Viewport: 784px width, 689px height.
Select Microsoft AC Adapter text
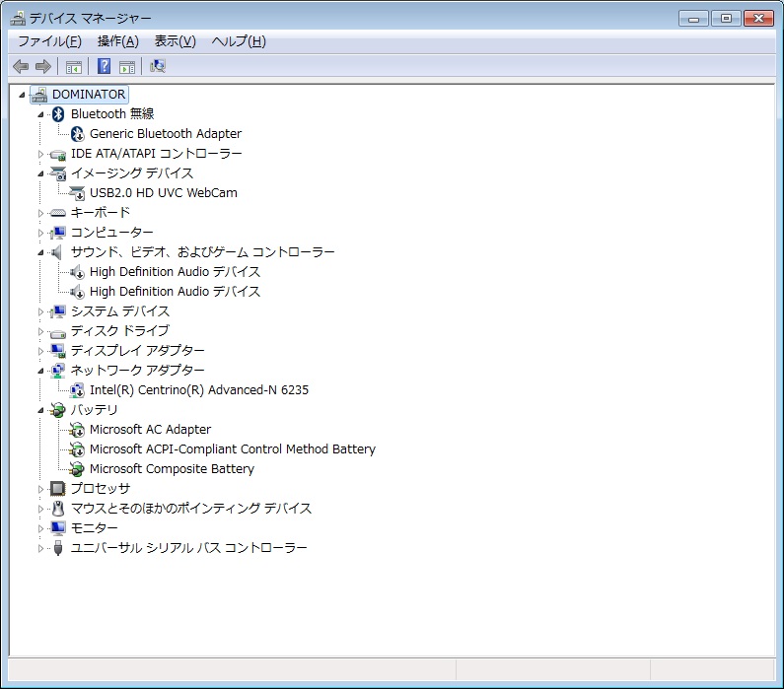point(150,430)
